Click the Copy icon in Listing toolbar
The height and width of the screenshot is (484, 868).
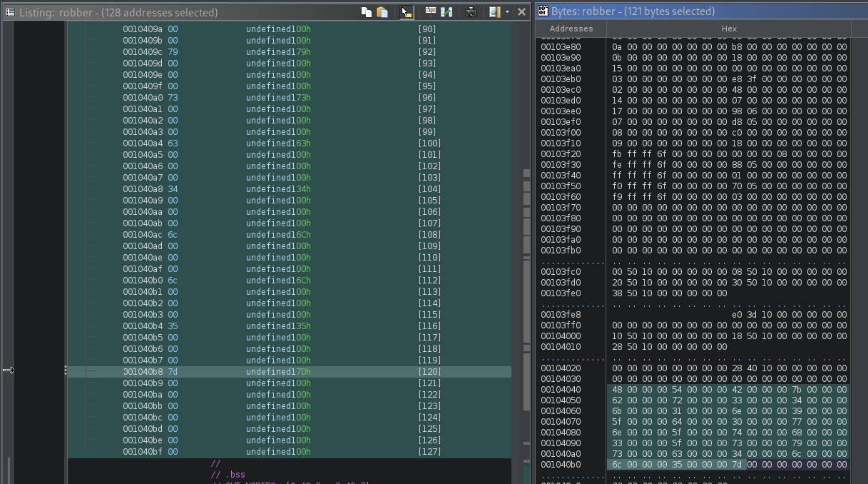click(x=366, y=12)
